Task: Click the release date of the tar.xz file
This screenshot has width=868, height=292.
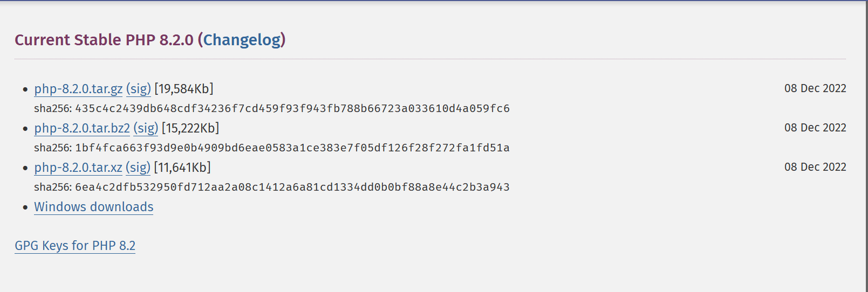Action: [815, 167]
